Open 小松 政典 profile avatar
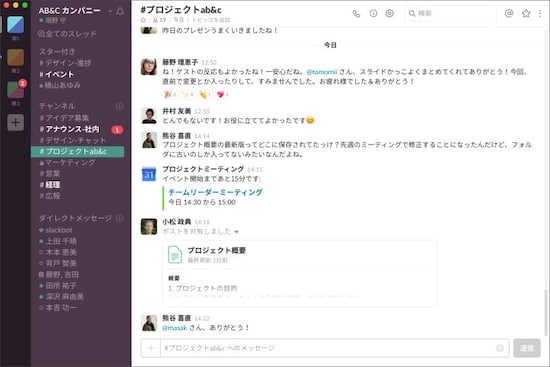This screenshot has width=550, height=367. pos(149,226)
